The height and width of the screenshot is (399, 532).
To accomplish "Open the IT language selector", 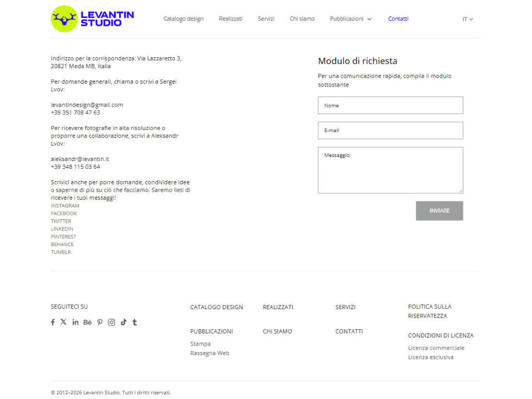I will click(467, 19).
